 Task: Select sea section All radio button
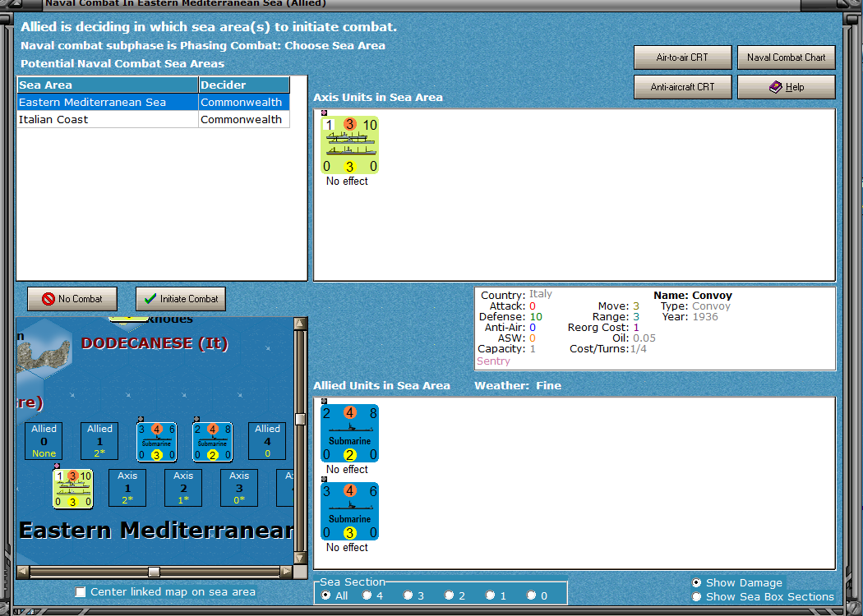click(325, 595)
